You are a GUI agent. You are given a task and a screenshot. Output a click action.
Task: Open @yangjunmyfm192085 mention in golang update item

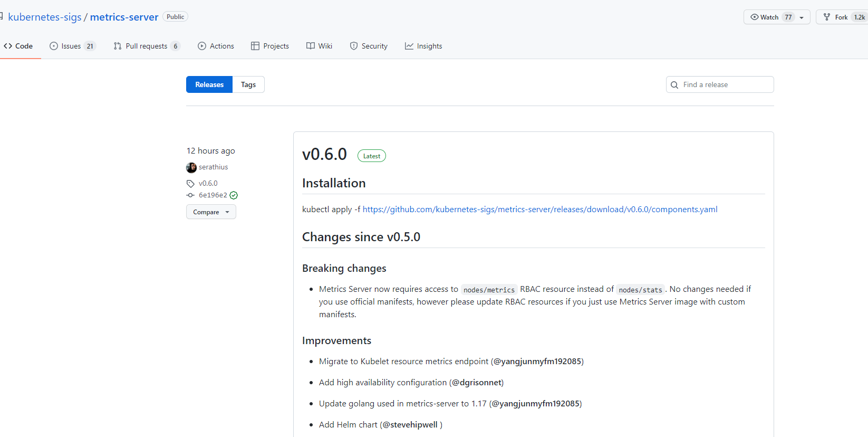(536, 403)
